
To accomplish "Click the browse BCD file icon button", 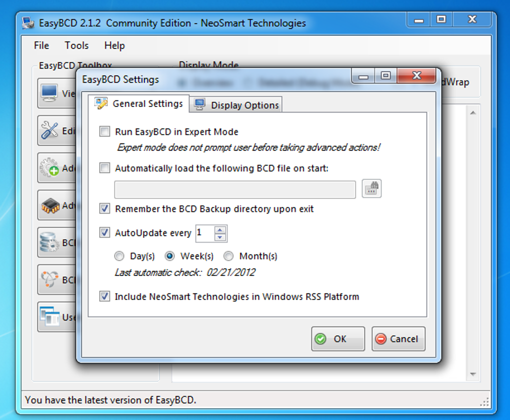I will tap(371, 188).
